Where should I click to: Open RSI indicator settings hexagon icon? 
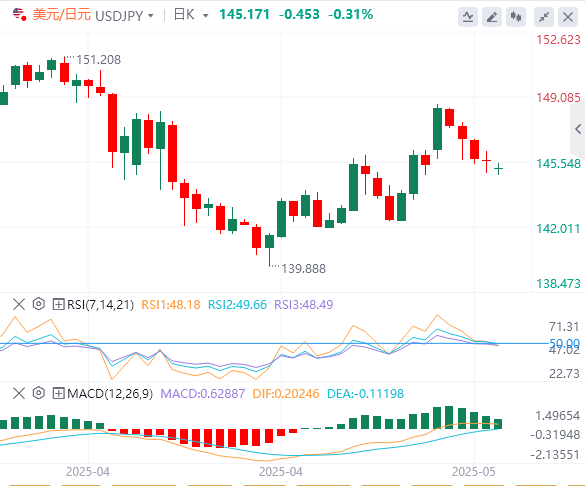pyautogui.click(x=39, y=304)
